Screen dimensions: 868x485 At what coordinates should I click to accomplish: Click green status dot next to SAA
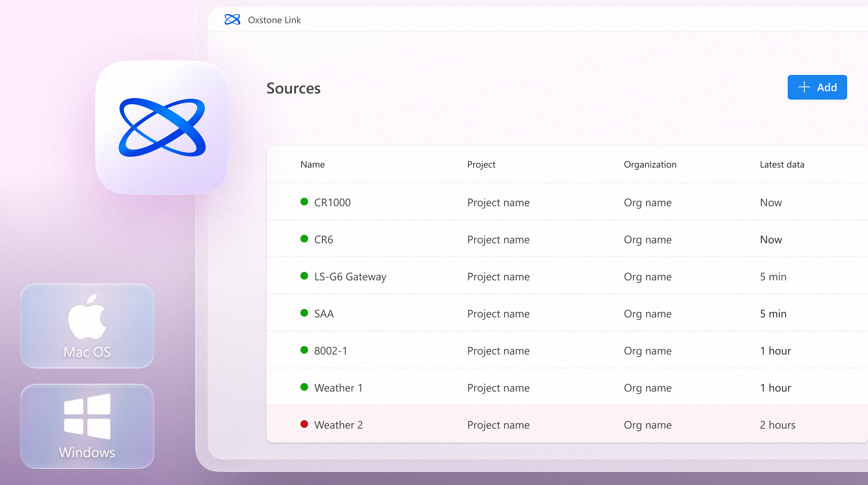pos(304,313)
